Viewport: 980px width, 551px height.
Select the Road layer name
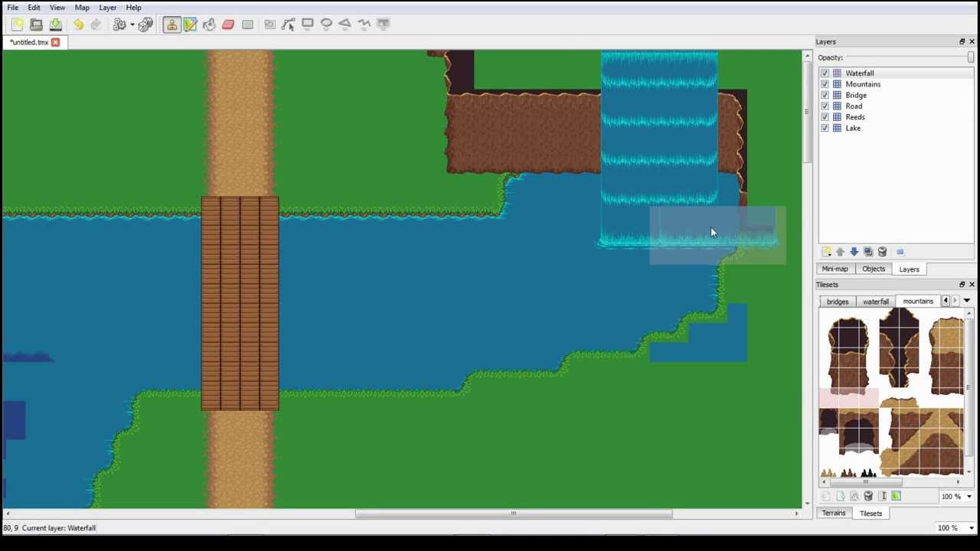[854, 106]
